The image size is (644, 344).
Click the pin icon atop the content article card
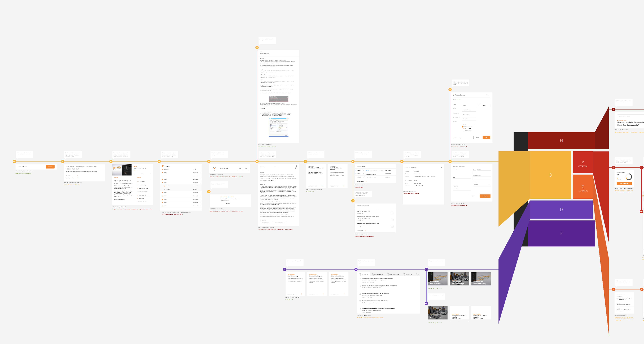click(x=297, y=166)
